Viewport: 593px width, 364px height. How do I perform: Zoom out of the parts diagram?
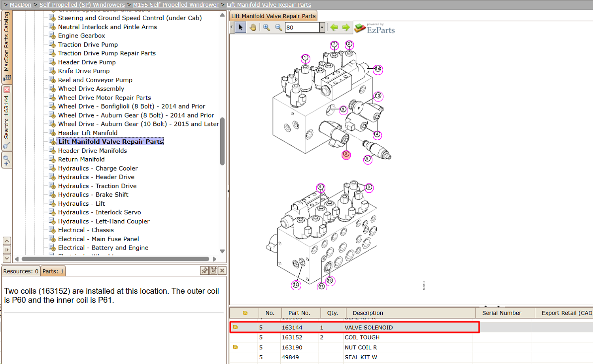tap(279, 27)
